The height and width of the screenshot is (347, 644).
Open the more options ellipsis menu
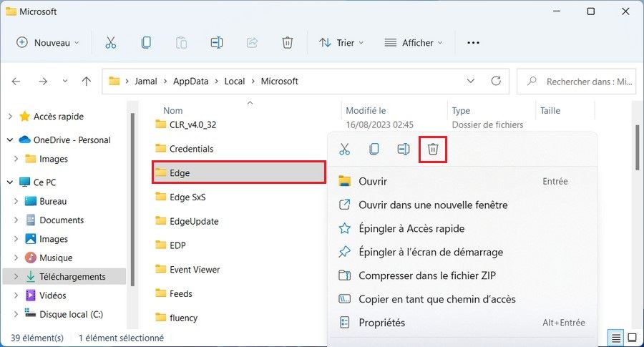pyautogui.click(x=472, y=43)
